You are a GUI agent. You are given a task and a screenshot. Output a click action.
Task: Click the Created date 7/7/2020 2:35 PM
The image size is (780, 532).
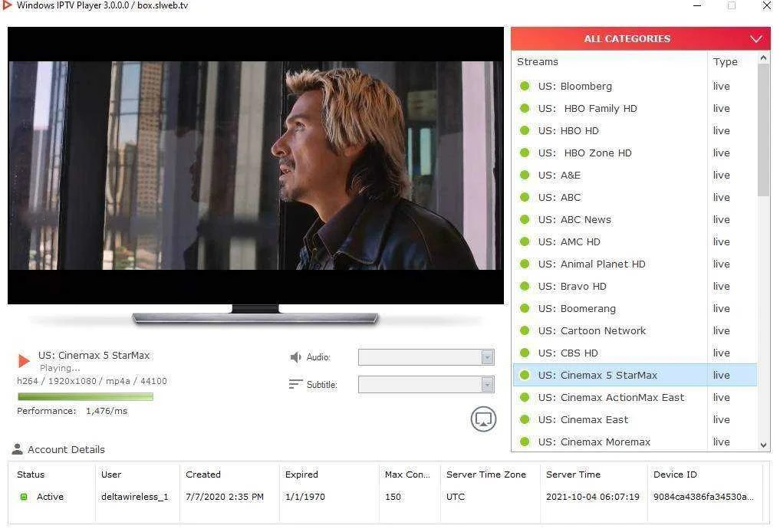pyautogui.click(x=225, y=497)
